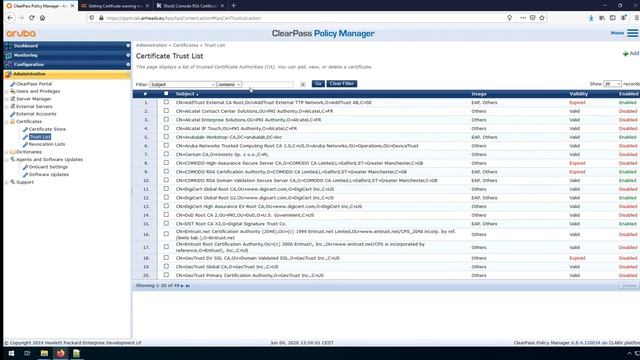Open Software Updates in the sidebar

coord(49,175)
